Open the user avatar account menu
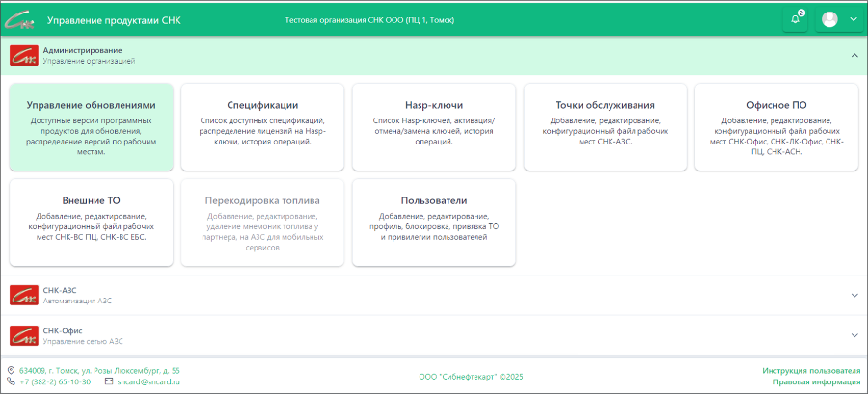 (x=839, y=19)
